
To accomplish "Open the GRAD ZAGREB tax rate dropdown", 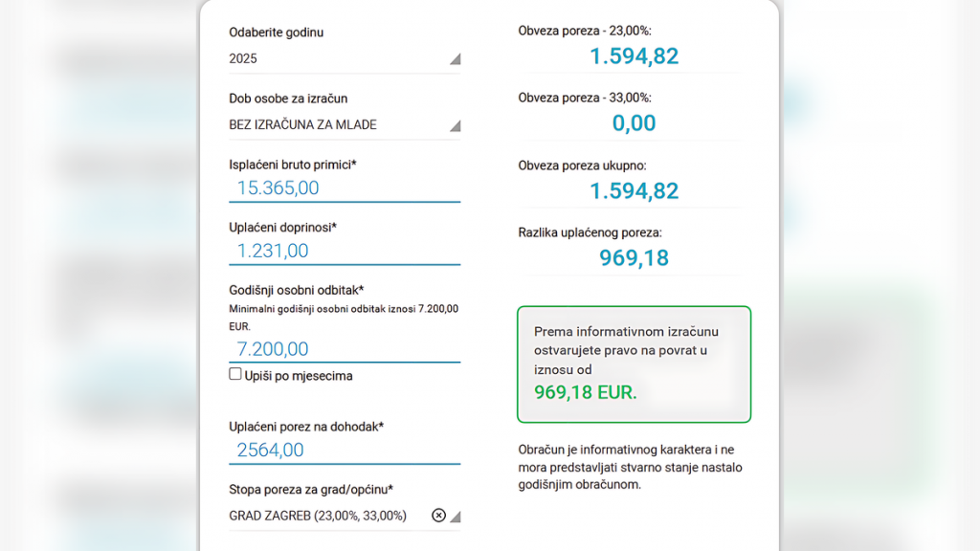I will click(x=325, y=516).
